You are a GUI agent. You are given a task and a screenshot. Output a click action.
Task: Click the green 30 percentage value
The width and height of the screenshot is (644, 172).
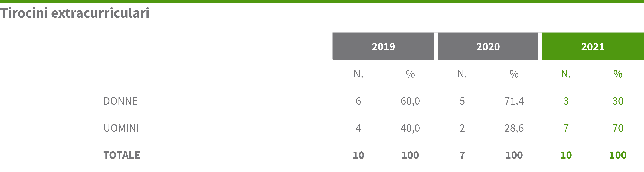tap(618, 101)
